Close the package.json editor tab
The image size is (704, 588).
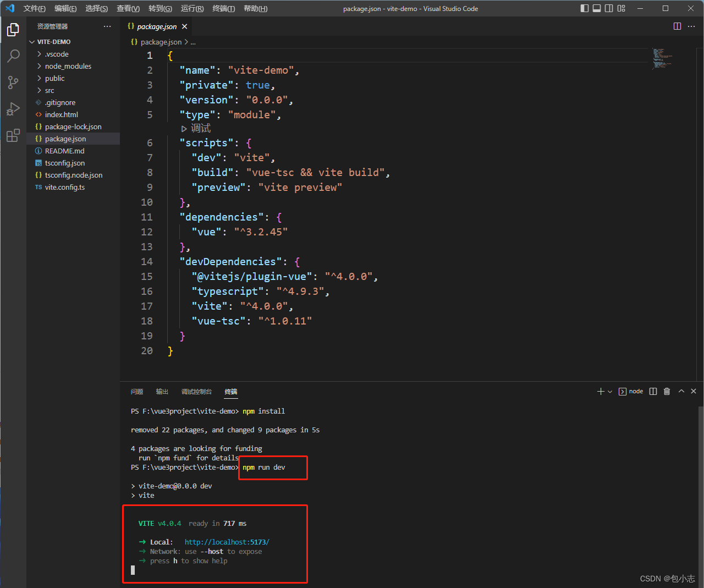click(x=185, y=26)
